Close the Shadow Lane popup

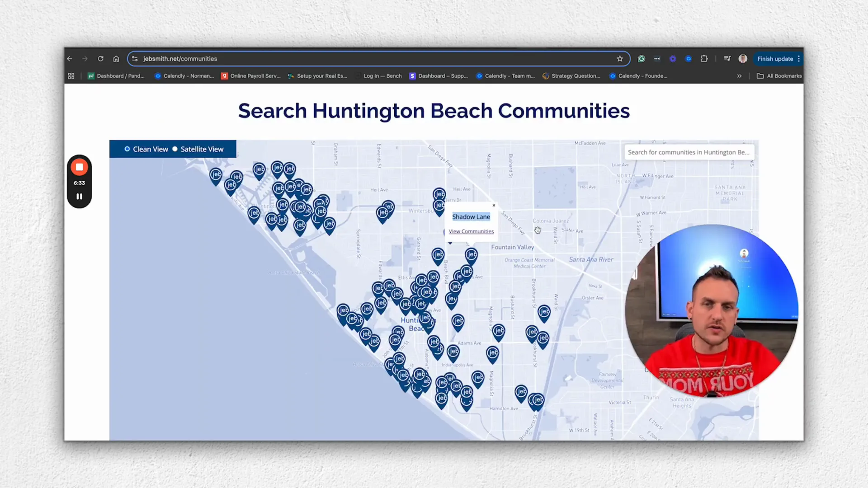tap(494, 206)
